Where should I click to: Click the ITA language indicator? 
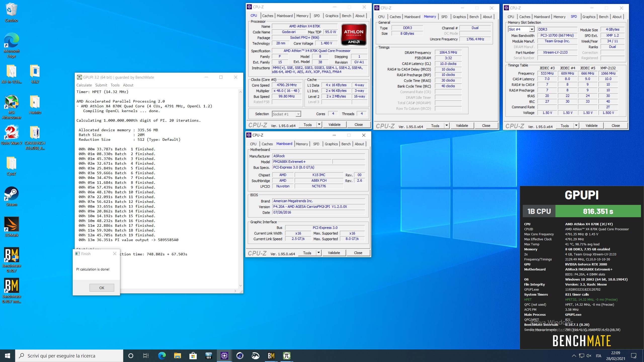(598, 356)
